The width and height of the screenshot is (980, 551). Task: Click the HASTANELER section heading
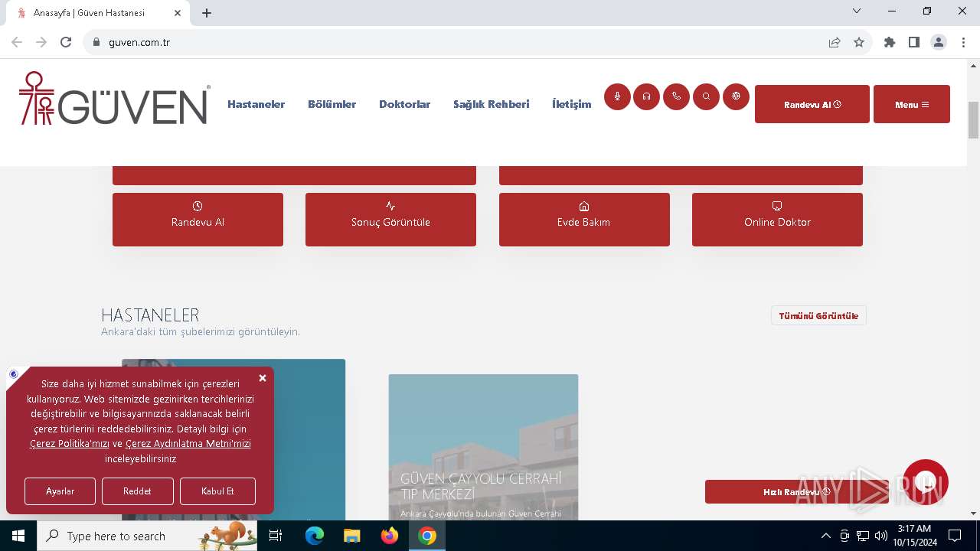150,315
